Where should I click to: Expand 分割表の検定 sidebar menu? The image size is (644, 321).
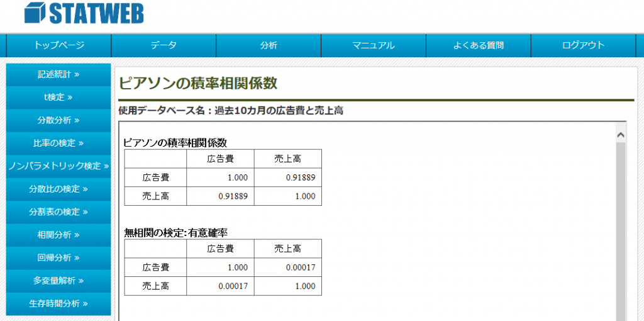(x=58, y=211)
